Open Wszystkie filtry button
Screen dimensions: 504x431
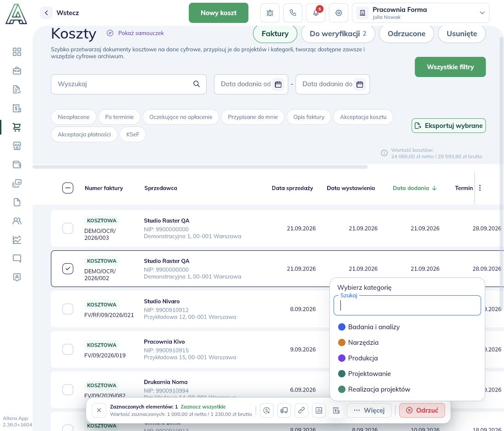[450, 67]
